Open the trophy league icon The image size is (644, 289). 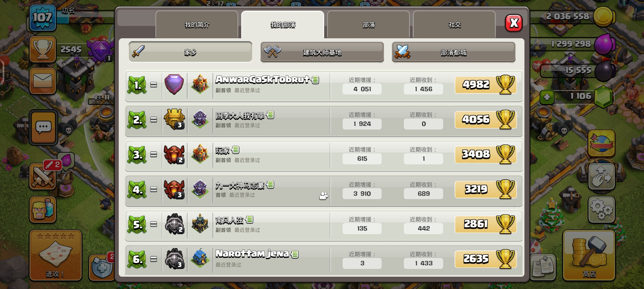pos(43,49)
